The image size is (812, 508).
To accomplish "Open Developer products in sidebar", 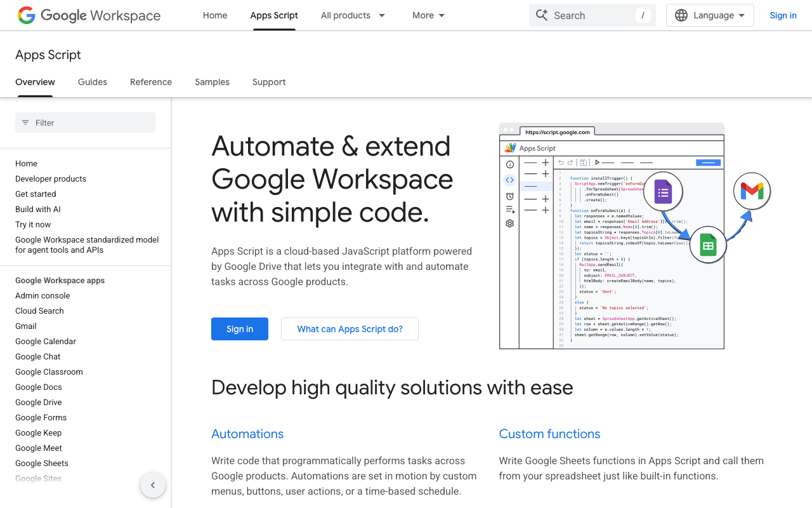I will tap(51, 179).
